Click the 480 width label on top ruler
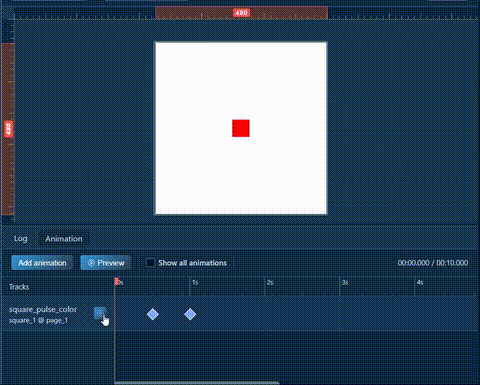 (241, 13)
